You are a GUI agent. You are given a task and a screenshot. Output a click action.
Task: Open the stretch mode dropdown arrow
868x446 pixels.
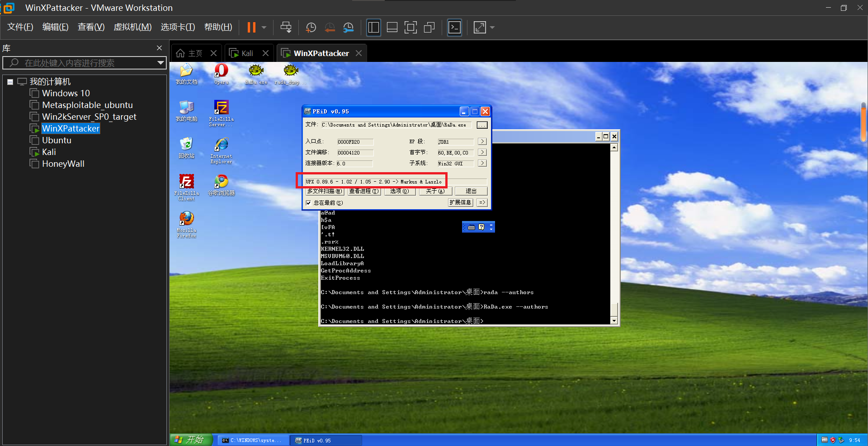[x=492, y=28]
